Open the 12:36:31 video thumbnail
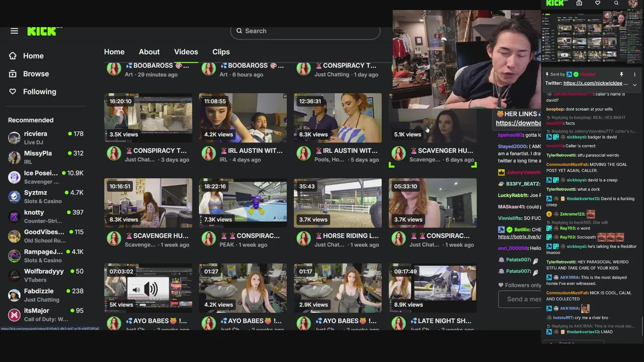Screen dimensions: 644x362 click(338, 118)
